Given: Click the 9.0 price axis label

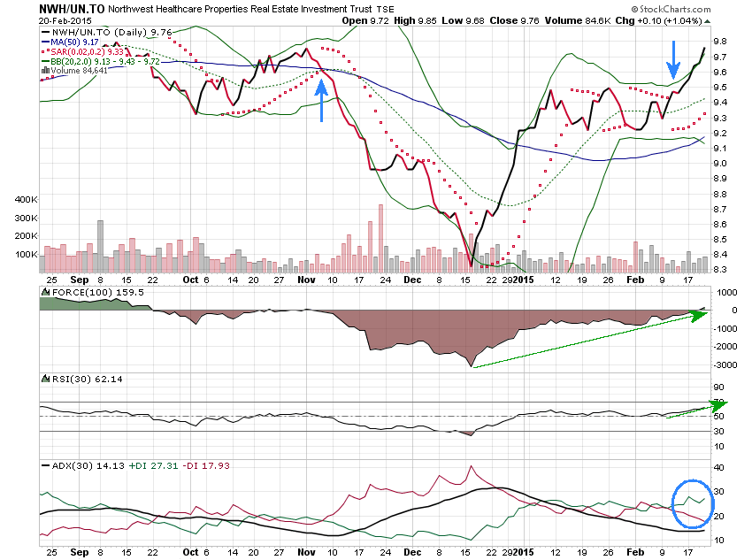Looking at the screenshot, I should 720,164.
